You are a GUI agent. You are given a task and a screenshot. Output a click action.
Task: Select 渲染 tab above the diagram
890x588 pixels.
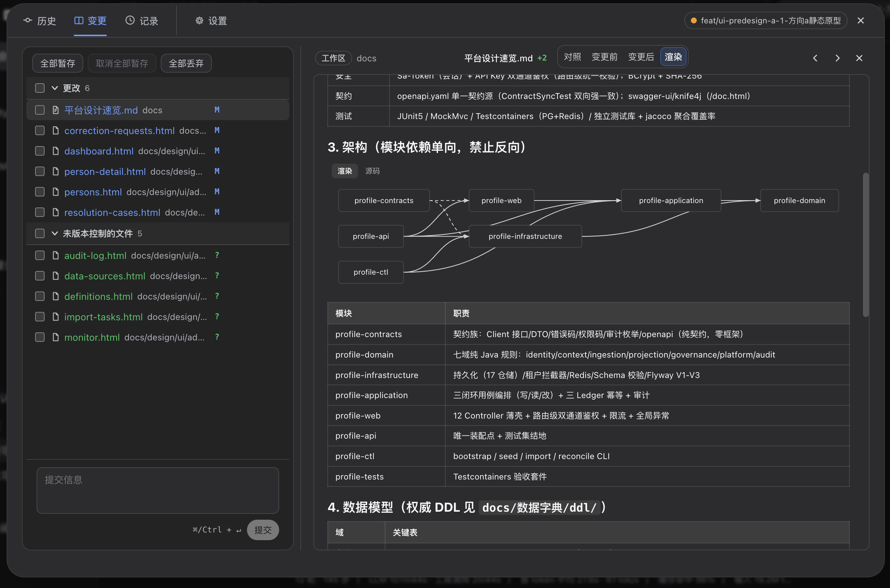(345, 171)
